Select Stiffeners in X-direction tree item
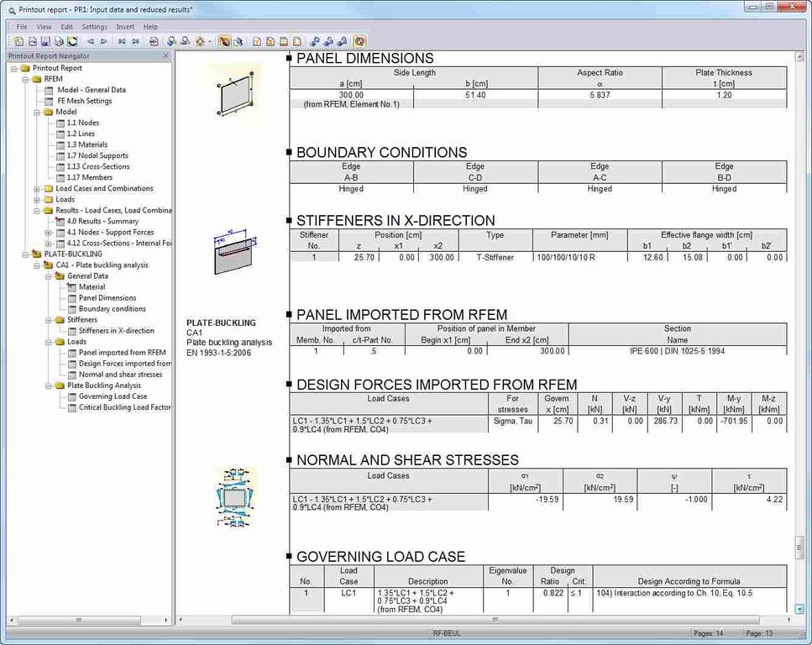 point(116,331)
